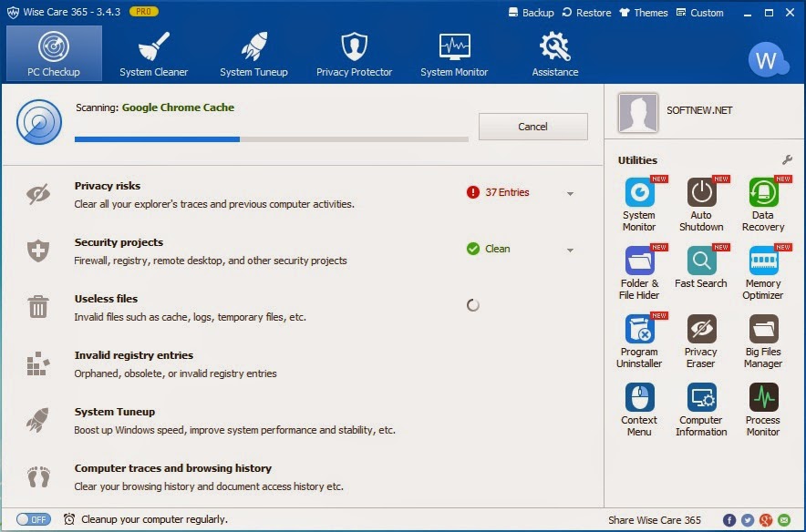The width and height of the screenshot is (806, 532).
Task: Launch the System Monitor utility
Action: click(639, 204)
